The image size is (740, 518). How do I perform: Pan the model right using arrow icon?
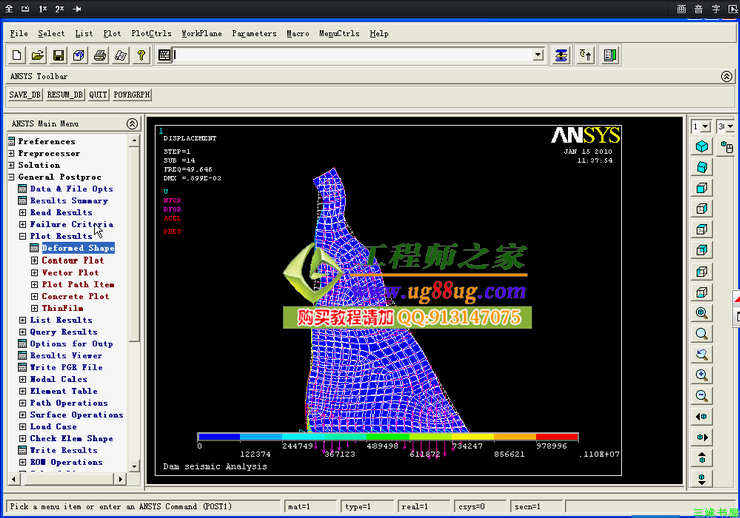(702, 437)
